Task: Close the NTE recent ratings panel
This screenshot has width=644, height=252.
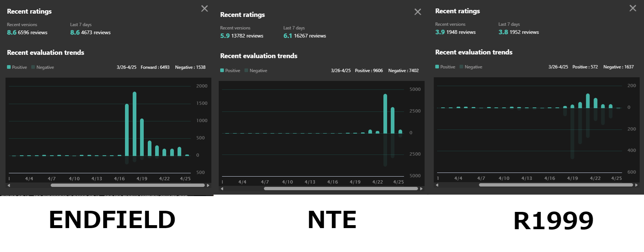Action: point(418,12)
